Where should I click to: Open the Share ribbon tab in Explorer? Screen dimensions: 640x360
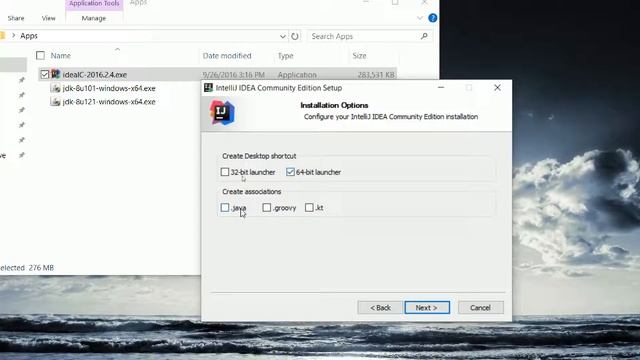(16, 18)
